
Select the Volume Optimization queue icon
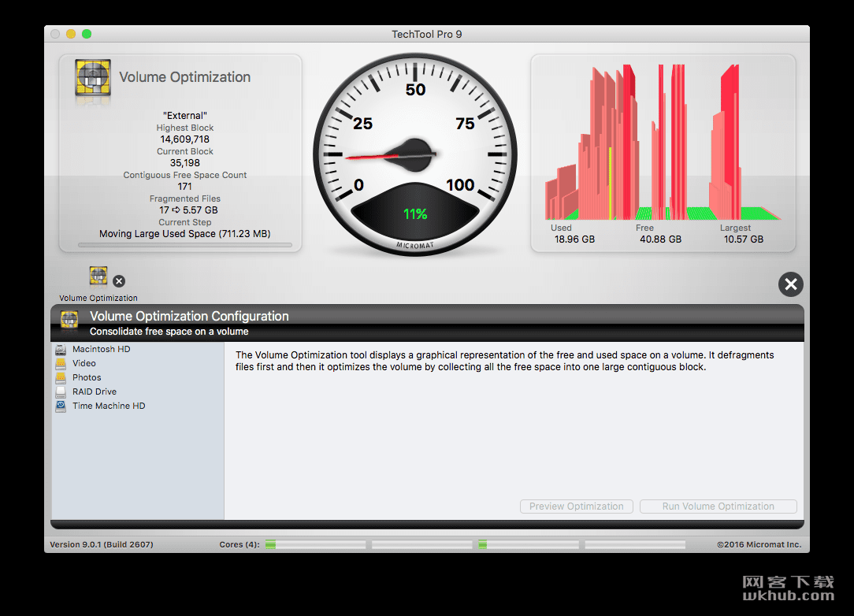(x=98, y=276)
